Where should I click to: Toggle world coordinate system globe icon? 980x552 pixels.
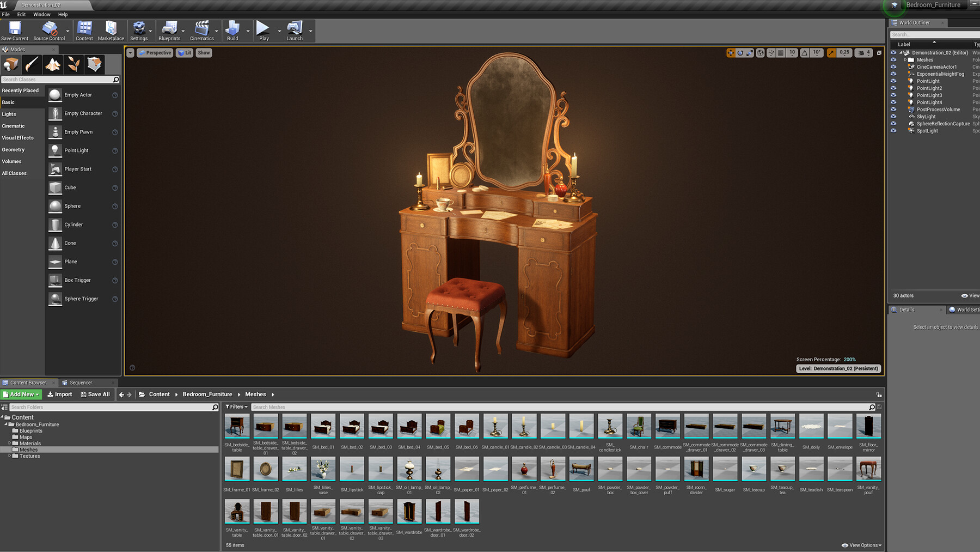[x=761, y=53]
